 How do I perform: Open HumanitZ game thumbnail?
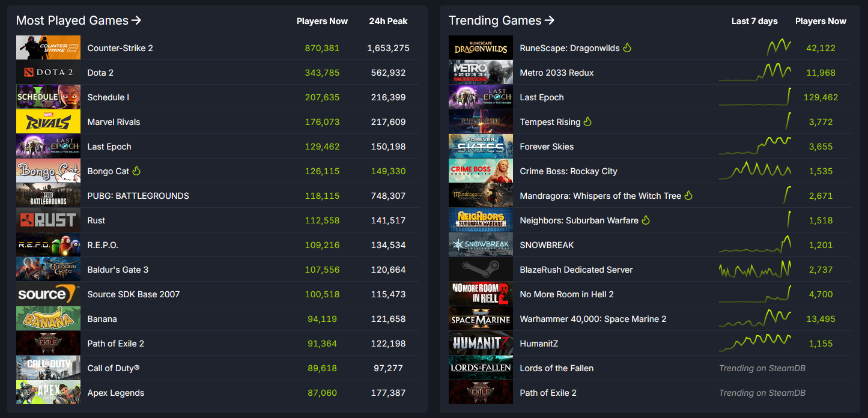pos(481,344)
